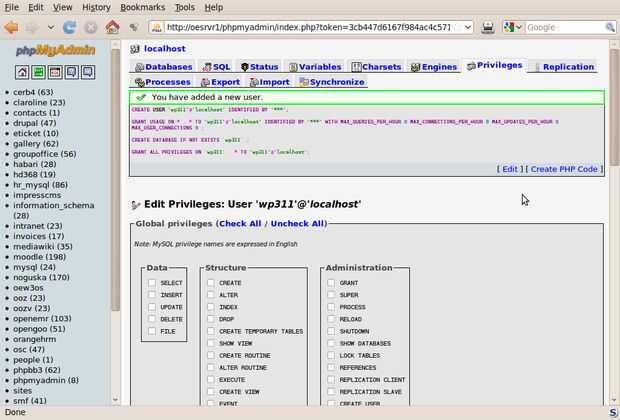Check the FILE privilege checkbox
Image resolution: width=620 pixels, height=420 pixels.
click(x=152, y=331)
